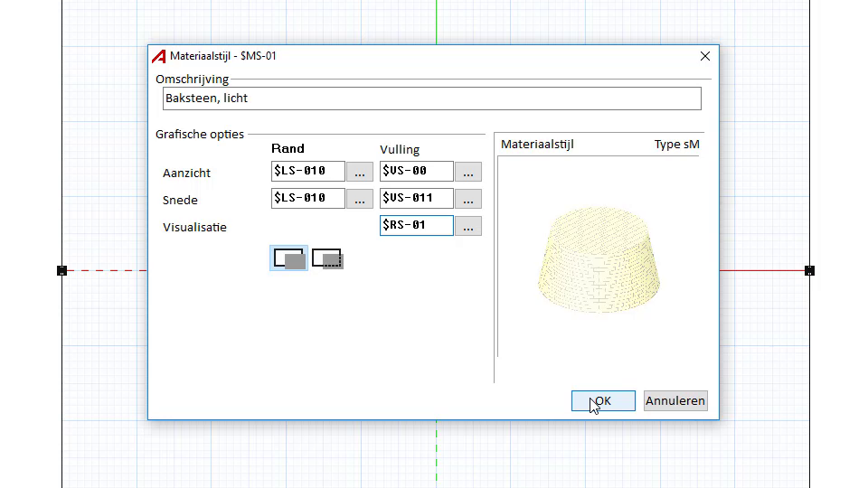Confirm the dialog with OK
Viewport: 868px width, 488px height.
603,400
